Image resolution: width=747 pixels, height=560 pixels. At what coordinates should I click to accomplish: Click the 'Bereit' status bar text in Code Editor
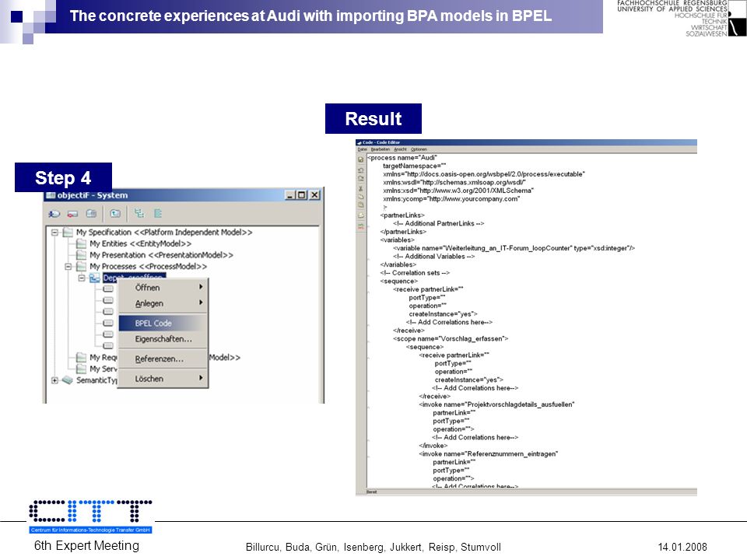tap(372, 492)
